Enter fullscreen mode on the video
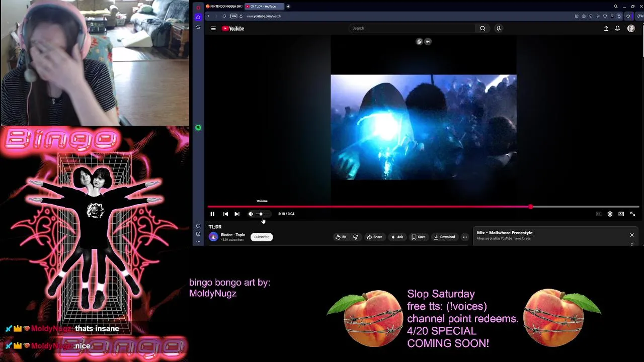Viewport: 644px width, 362px height. click(x=633, y=214)
